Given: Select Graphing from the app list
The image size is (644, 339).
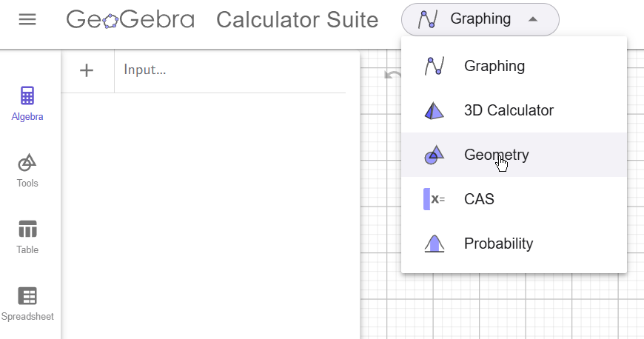Looking at the screenshot, I should (x=494, y=66).
